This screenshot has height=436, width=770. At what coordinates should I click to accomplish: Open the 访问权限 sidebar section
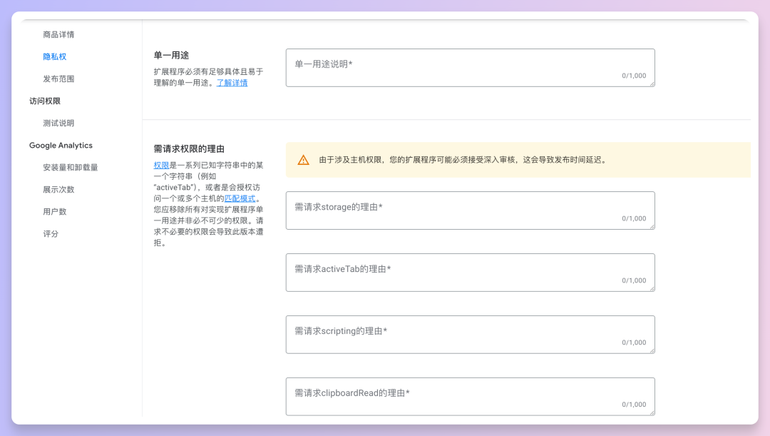coord(45,101)
